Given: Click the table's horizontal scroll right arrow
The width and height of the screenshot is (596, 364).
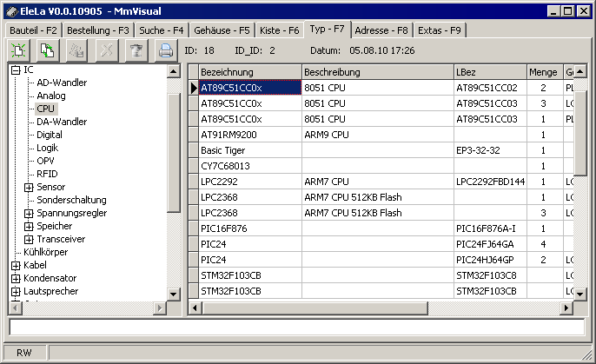Looking at the screenshot, I should coord(566,308).
